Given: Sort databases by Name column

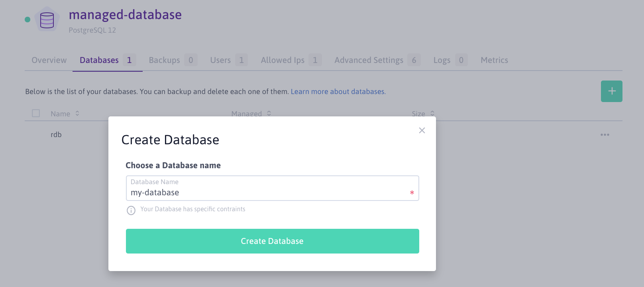Looking at the screenshot, I should click(77, 114).
